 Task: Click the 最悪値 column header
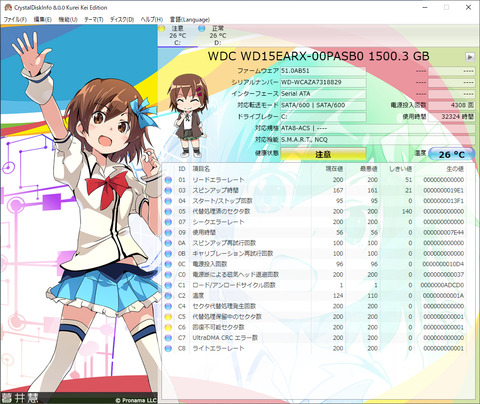click(x=369, y=169)
